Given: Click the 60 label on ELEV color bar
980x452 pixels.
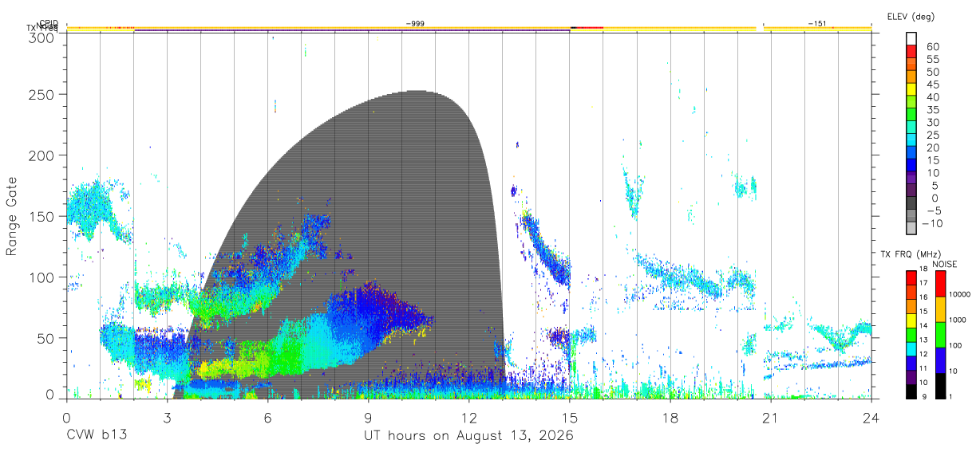Looking at the screenshot, I should (932, 46).
